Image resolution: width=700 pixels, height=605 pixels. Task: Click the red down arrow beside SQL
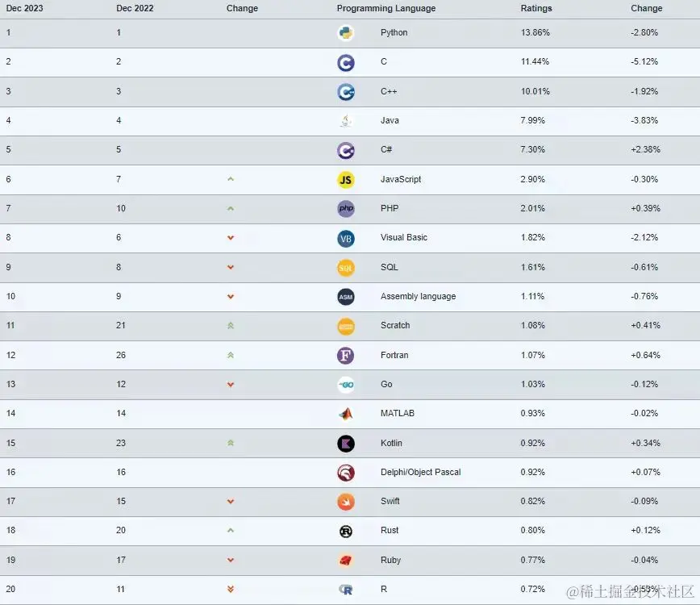pyautogui.click(x=231, y=268)
